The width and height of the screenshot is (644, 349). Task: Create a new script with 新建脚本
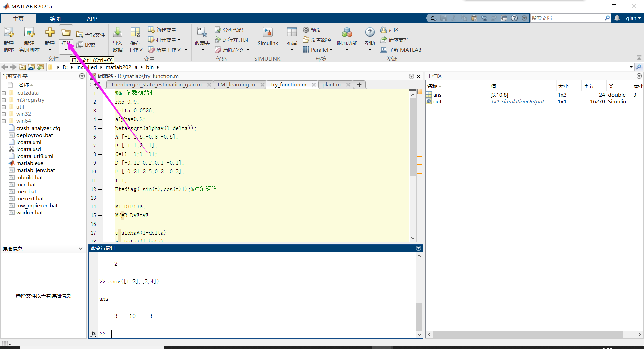point(9,40)
